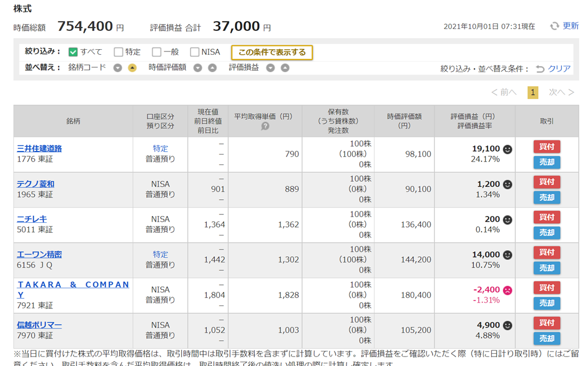Click smiley face icon in ニチレキ row
The height and width of the screenshot is (366, 588).
[x=508, y=219]
